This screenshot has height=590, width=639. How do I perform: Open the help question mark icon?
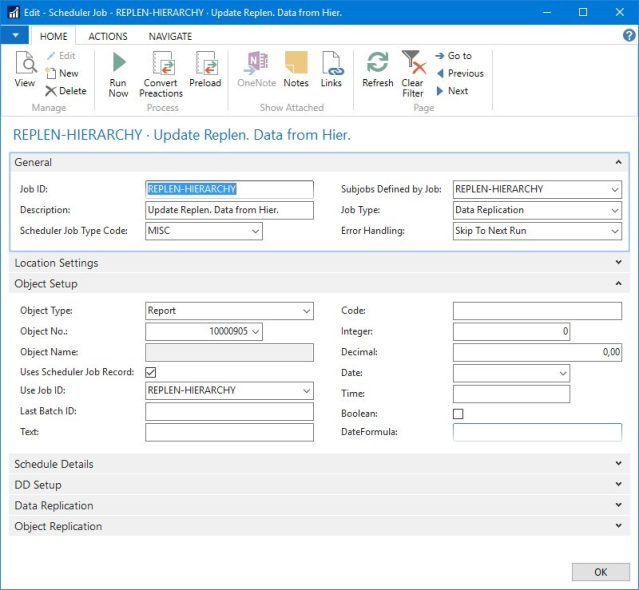[x=629, y=35]
